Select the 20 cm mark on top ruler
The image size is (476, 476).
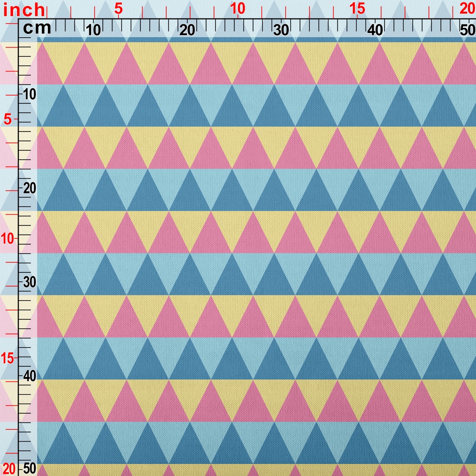tap(187, 30)
